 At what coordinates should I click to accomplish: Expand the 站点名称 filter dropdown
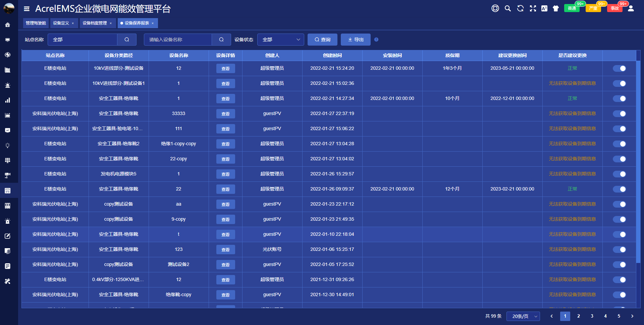point(83,39)
